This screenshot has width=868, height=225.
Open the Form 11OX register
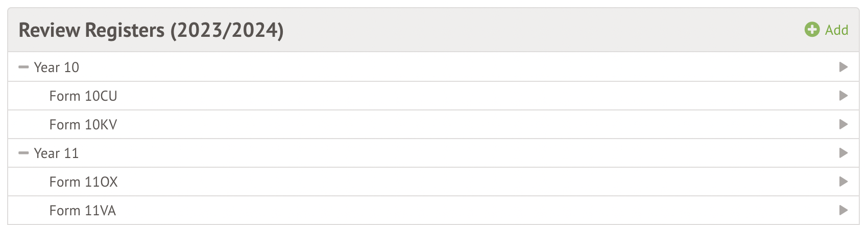tap(83, 182)
